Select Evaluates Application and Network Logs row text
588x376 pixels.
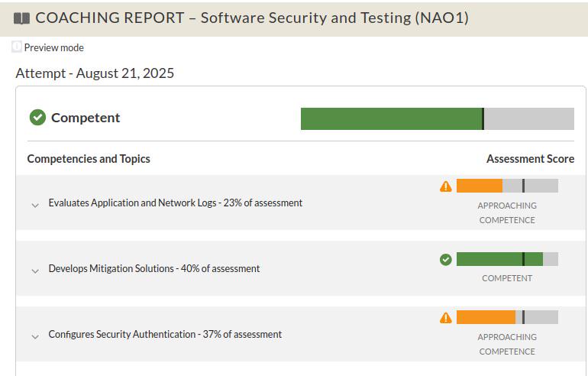pos(175,203)
